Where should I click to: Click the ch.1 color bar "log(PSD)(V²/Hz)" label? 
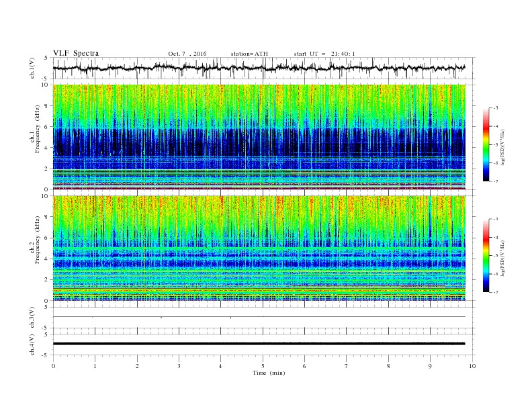click(503, 147)
